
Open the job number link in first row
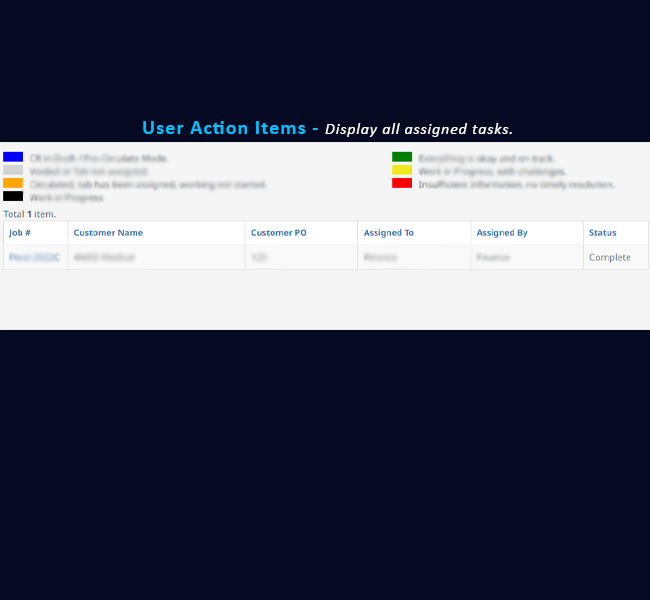pyautogui.click(x=34, y=258)
